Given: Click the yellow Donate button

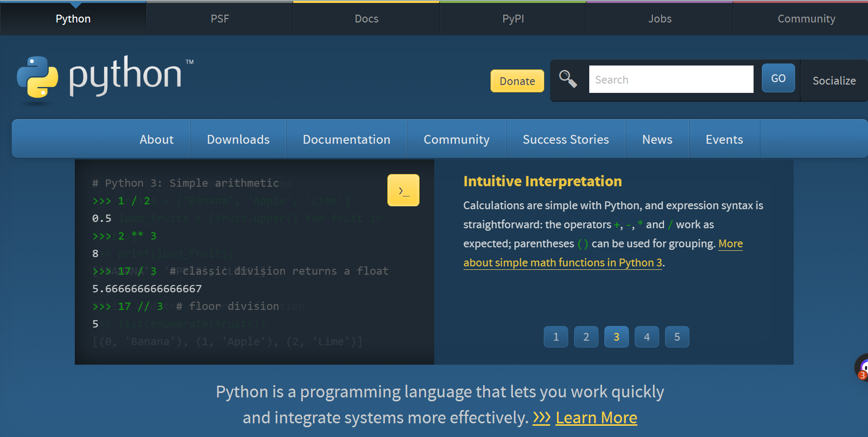Looking at the screenshot, I should 517,81.
